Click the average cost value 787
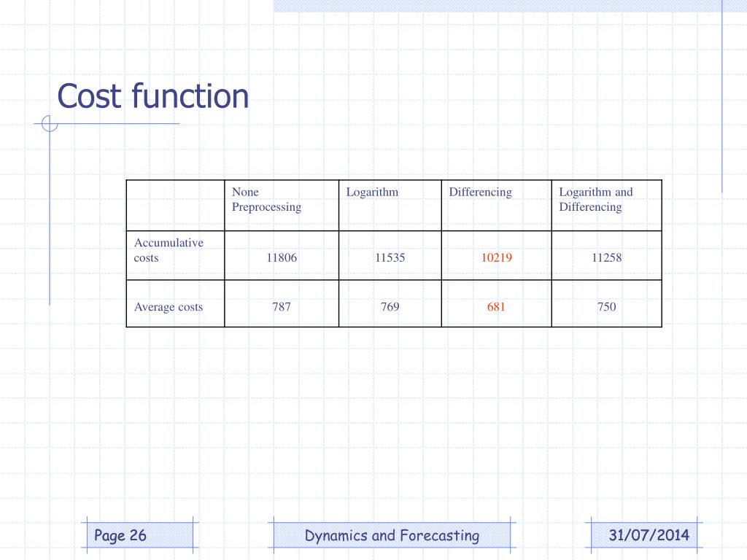 (x=282, y=307)
